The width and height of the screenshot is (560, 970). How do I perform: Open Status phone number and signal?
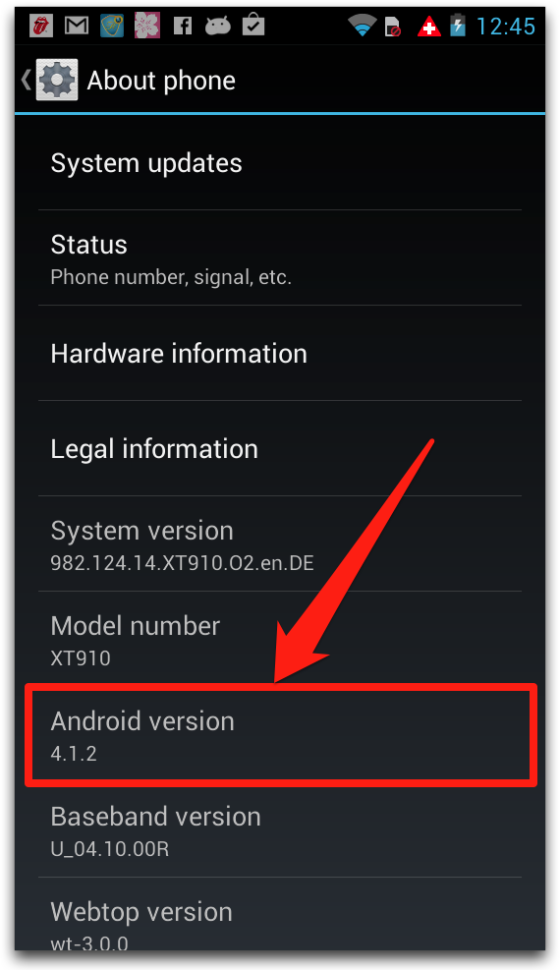pos(280,257)
